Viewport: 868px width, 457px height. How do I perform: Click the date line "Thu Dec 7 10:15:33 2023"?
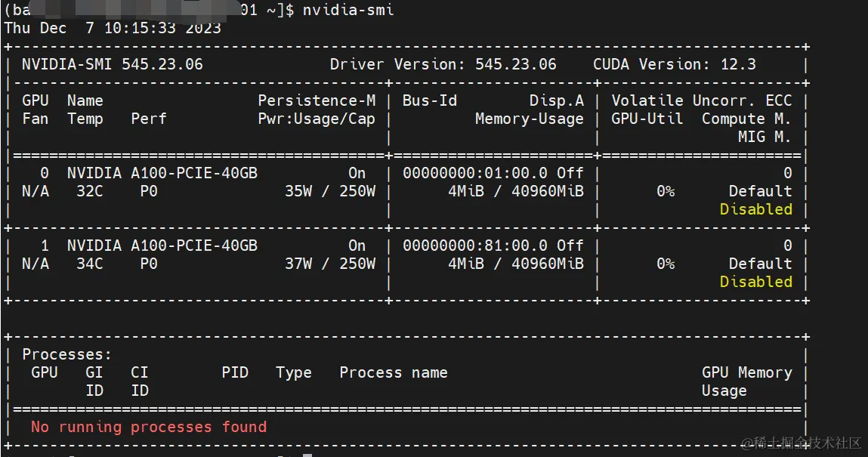113,28
